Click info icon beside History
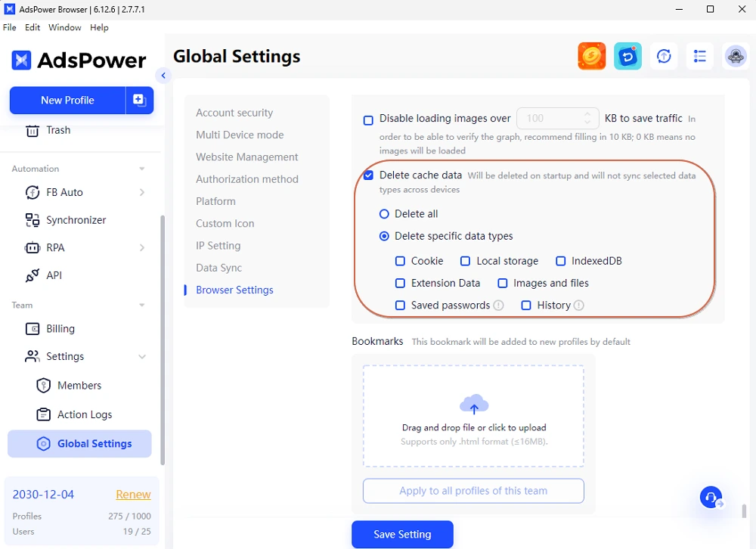The height and width of the screenshot is (549, 756). (x=578, y=306)
